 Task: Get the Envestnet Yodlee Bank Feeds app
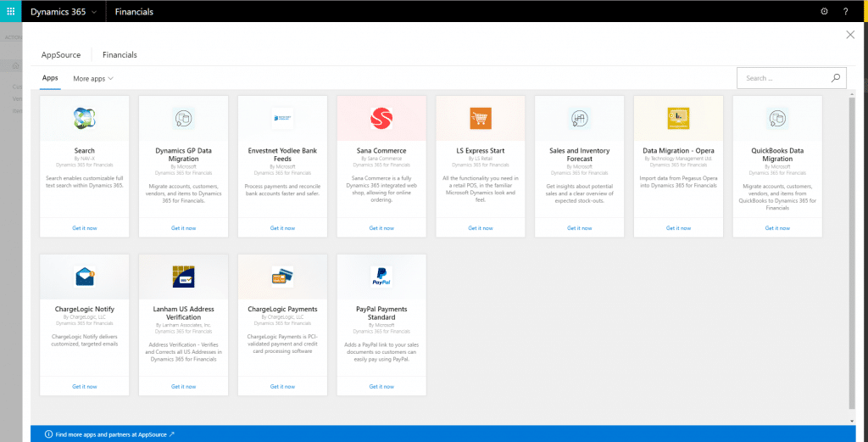(x=282, y=228)
